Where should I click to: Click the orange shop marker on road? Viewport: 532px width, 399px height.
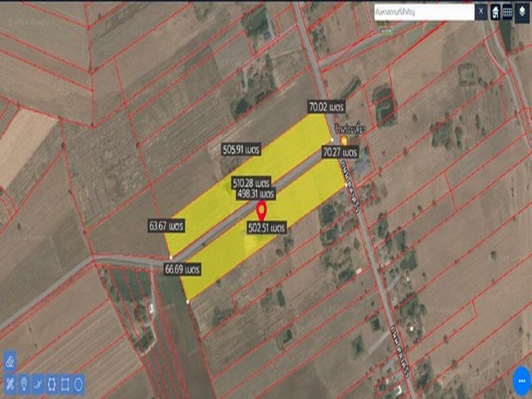click(x=344, y=140)
